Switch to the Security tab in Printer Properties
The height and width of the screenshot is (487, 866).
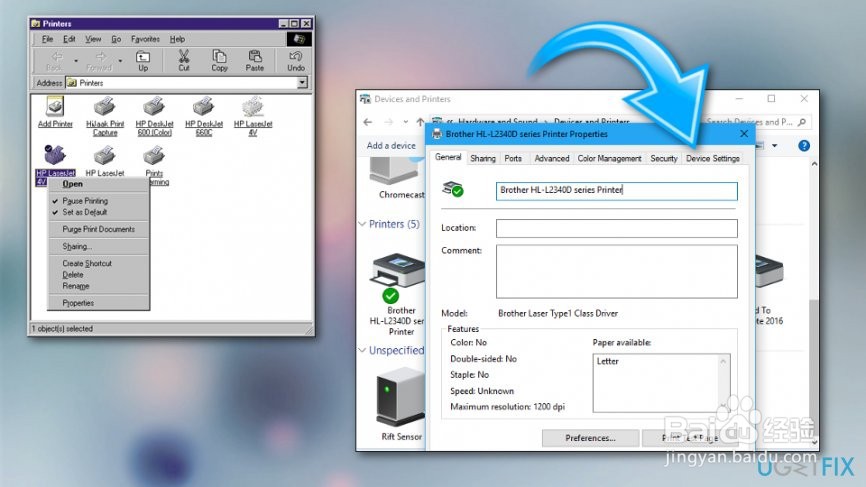pyautogui.click(x=664, y=158)
